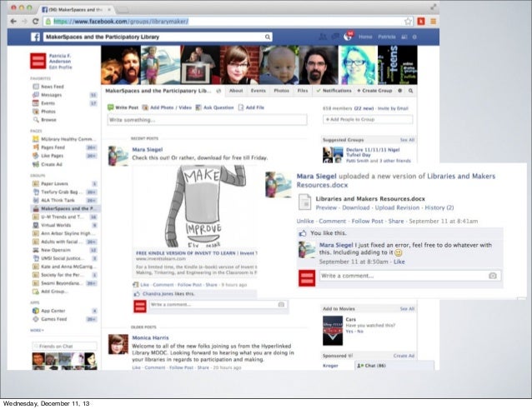Open the Chrome menu hamburger icon
Screen dimensions: 532x409
(x=434, y=22)
